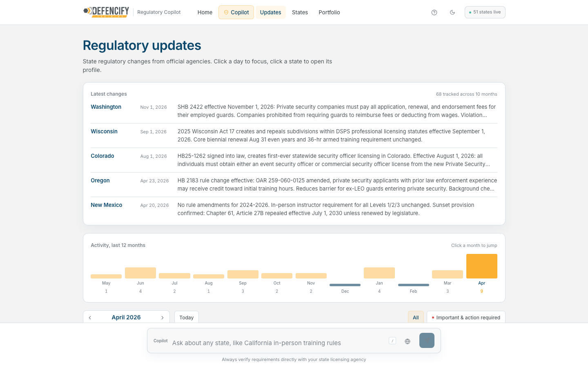588x368 pixels.
Task: Click the SHB 2422 Washington update text
Action: pos(337,111)
